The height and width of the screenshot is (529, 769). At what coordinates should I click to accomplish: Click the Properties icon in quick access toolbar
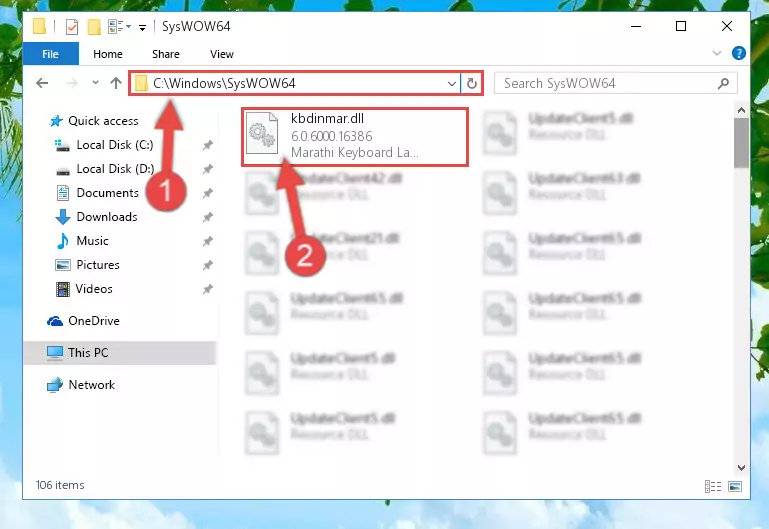[72, 26]
